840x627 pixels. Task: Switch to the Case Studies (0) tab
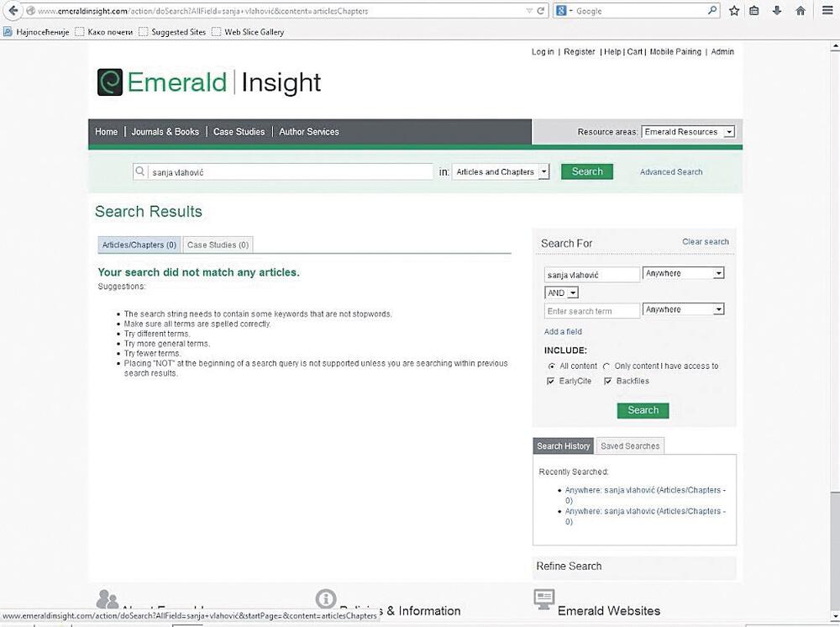pyautogui.click(x=218, y=245)
